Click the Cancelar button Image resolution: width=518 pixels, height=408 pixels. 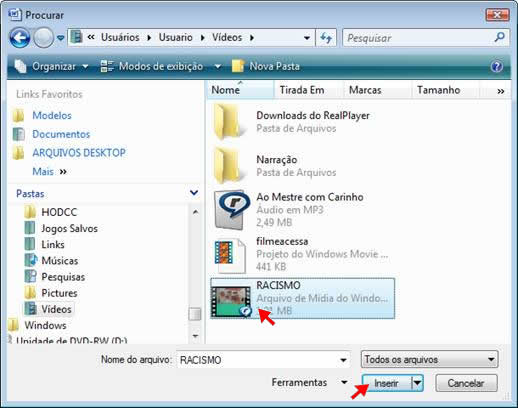[x=466, y=383]
